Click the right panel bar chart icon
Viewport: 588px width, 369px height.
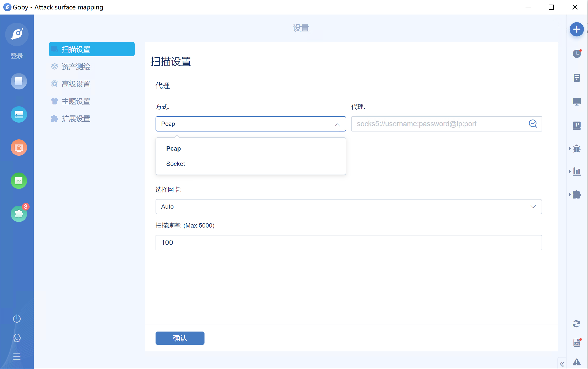pyautogui.click(x=577, y=172)
